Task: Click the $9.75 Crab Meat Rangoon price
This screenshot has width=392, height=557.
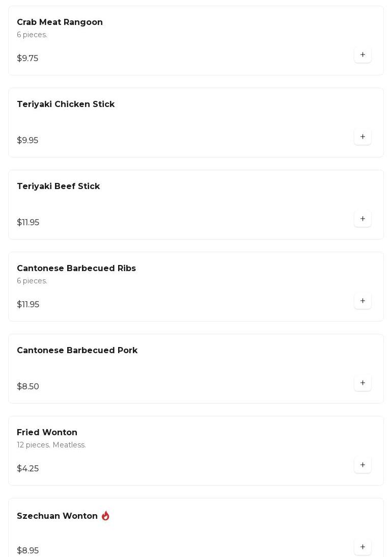Action: 27,59
